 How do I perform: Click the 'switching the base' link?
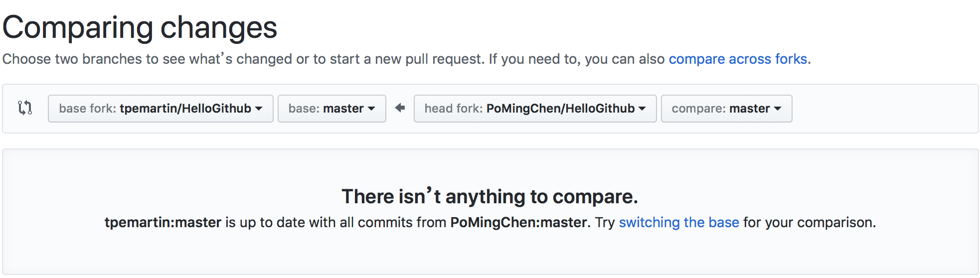pyautogui.click(x=678, y=222)
